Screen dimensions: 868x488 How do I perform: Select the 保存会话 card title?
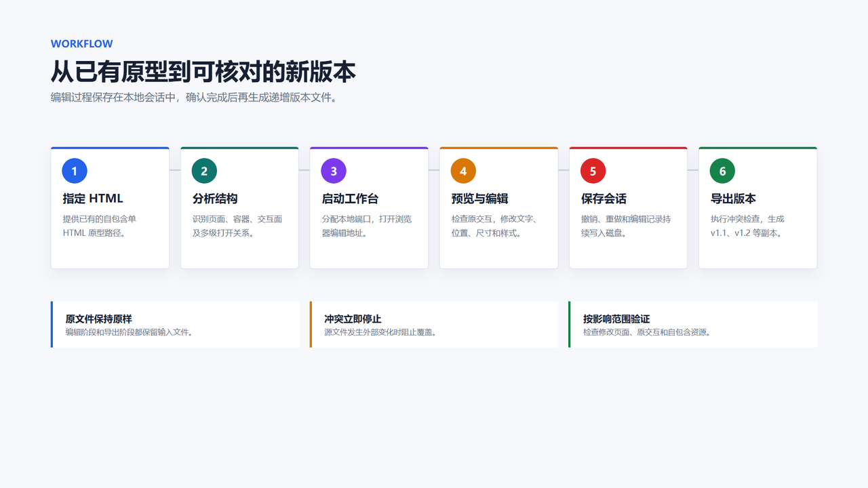pos(604,199)
